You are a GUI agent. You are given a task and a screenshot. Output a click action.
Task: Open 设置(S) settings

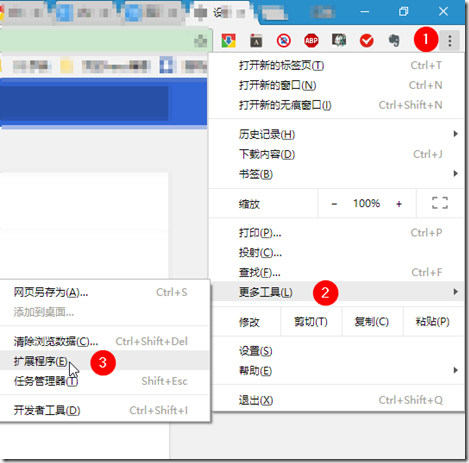click(336, 351)
